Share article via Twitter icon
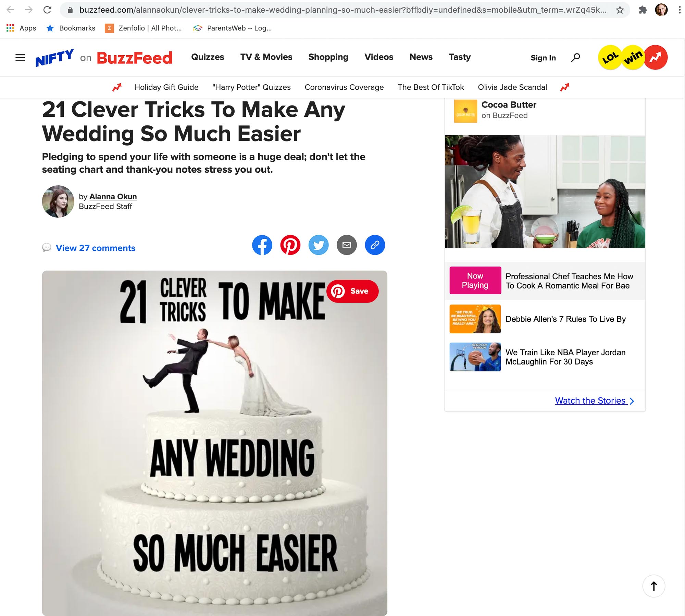Screen dimensions: 685x616 (319, 245)
